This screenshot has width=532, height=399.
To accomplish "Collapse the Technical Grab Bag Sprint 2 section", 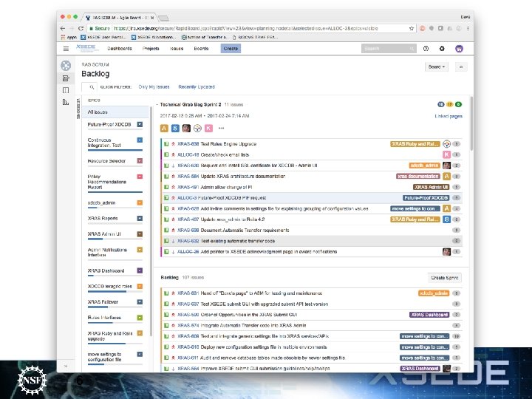I will [157, 104].
